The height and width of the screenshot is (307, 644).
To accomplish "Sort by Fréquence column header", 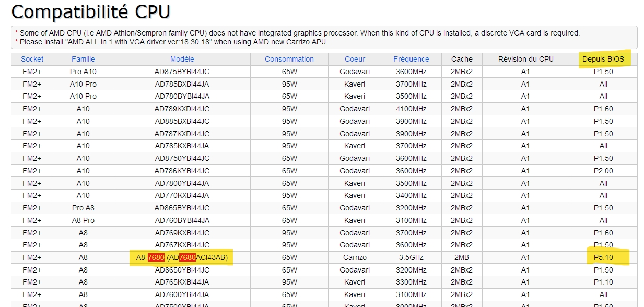I will point(411,59).
